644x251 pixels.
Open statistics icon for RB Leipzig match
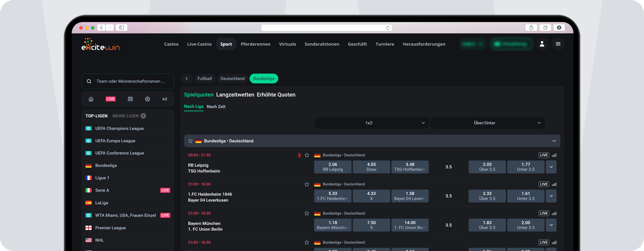pos(554,155)
